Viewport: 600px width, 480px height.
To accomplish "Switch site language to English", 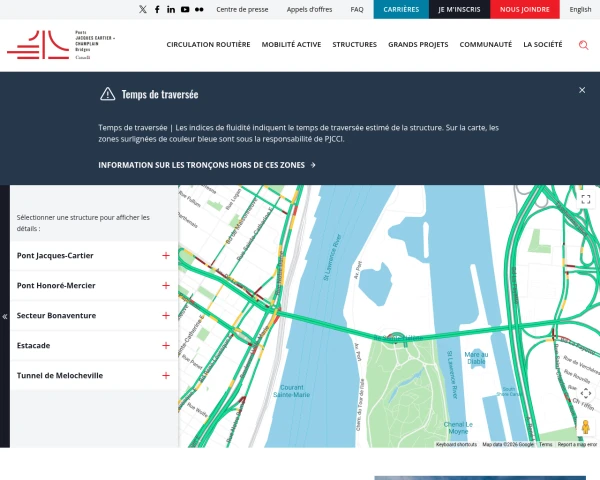I will point(580,10).
